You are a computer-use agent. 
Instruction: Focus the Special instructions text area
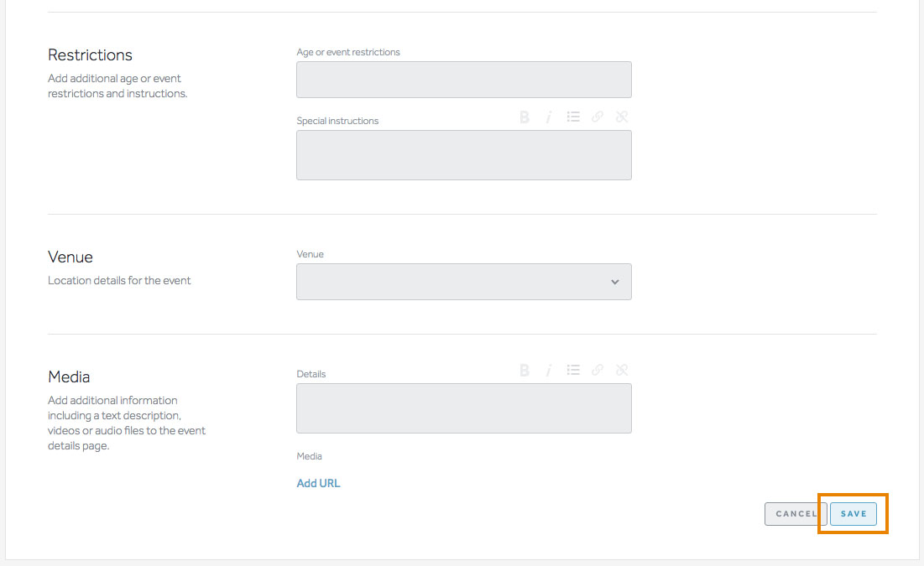coord(464,155)
